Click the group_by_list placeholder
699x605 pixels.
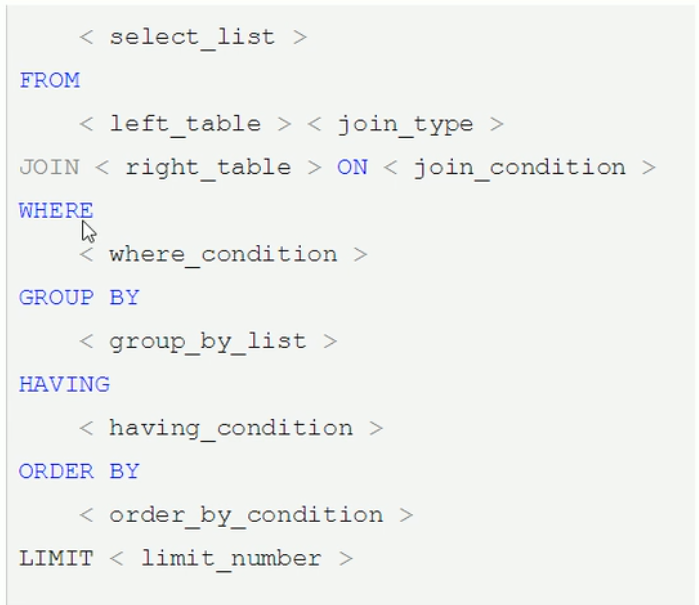click(208, 342)
